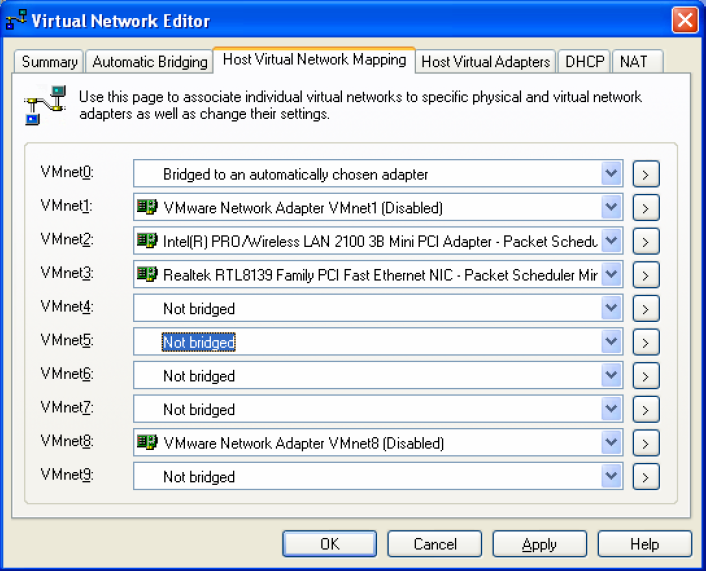The image size is (707, 571).
Task: Open the VMnet7 settings arrow button
Action: [646, 410]
